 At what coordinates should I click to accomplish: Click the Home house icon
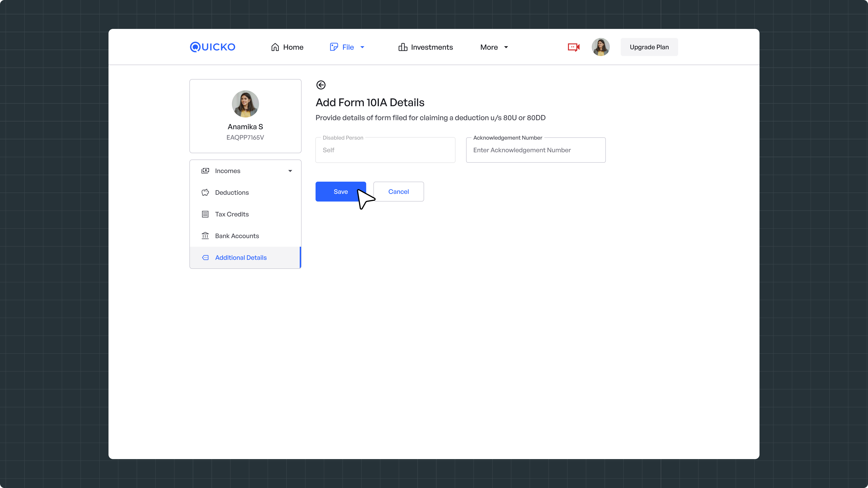275,47
